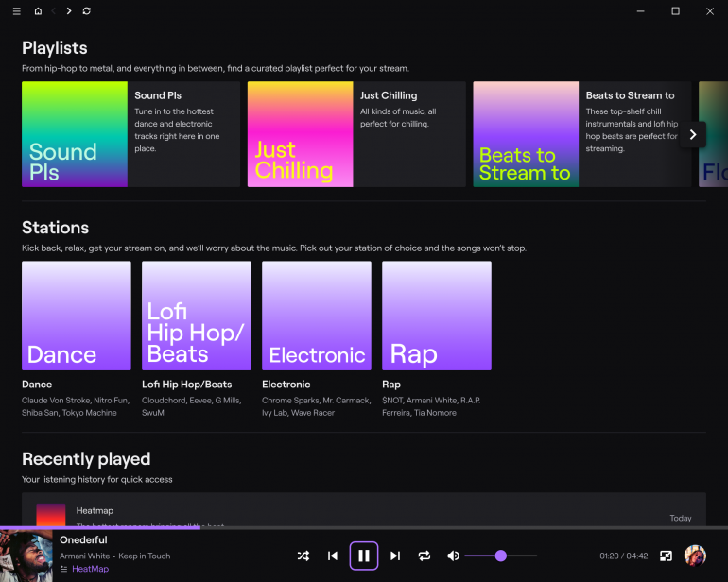728x582 pixels.
Task: Open the hamburger menu
Action: (x=16, y=11)
